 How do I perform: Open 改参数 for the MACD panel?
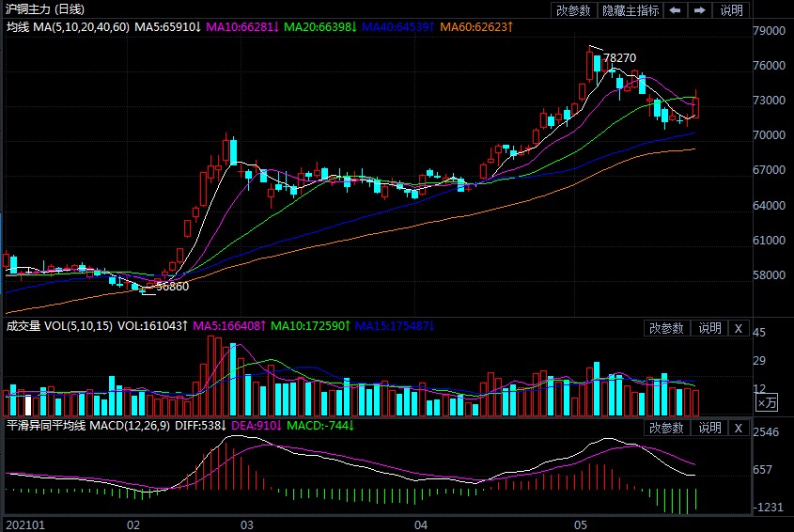coord(666,429)
